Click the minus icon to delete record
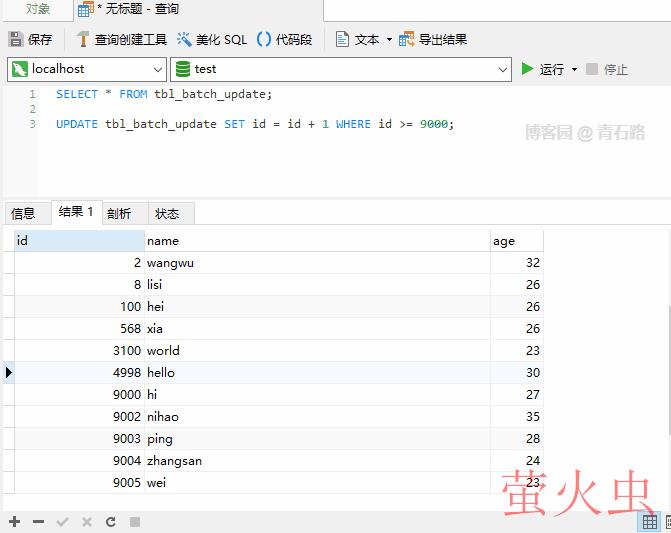The image size is (671, 533). point(38,522)
